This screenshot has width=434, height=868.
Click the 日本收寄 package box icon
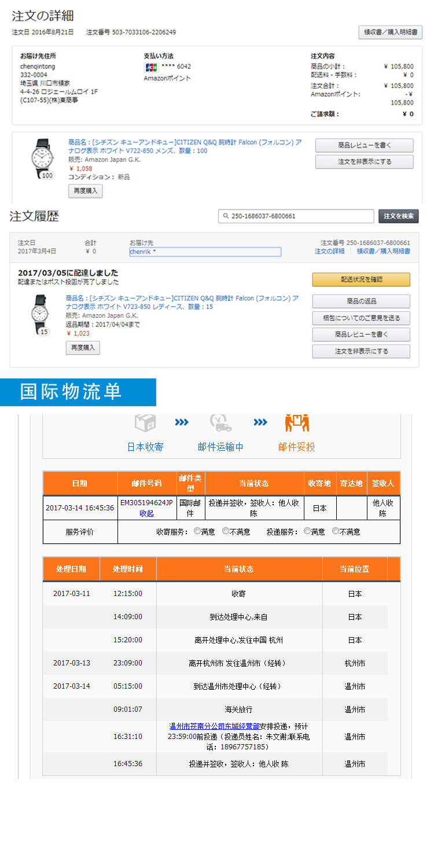145,422
